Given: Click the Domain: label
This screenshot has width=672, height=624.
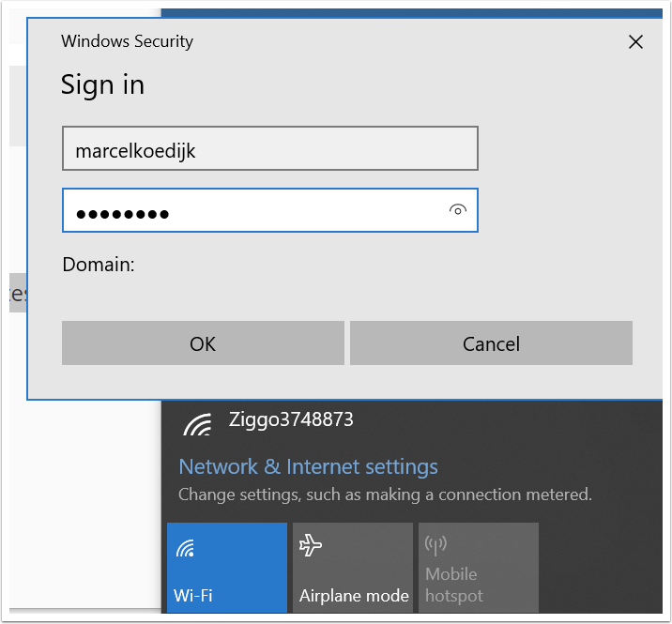Looking at the screenshot, I should pyautogui.click(x=99, y=265).
